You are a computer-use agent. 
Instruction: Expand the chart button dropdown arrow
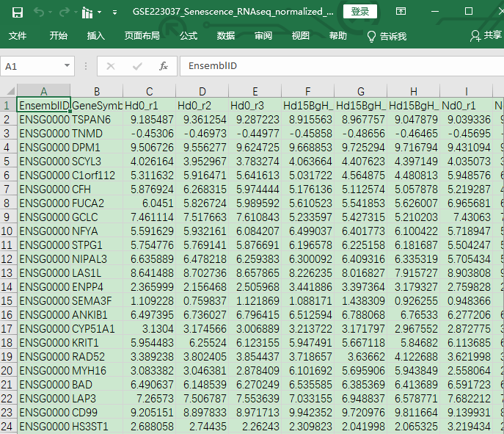99,12
